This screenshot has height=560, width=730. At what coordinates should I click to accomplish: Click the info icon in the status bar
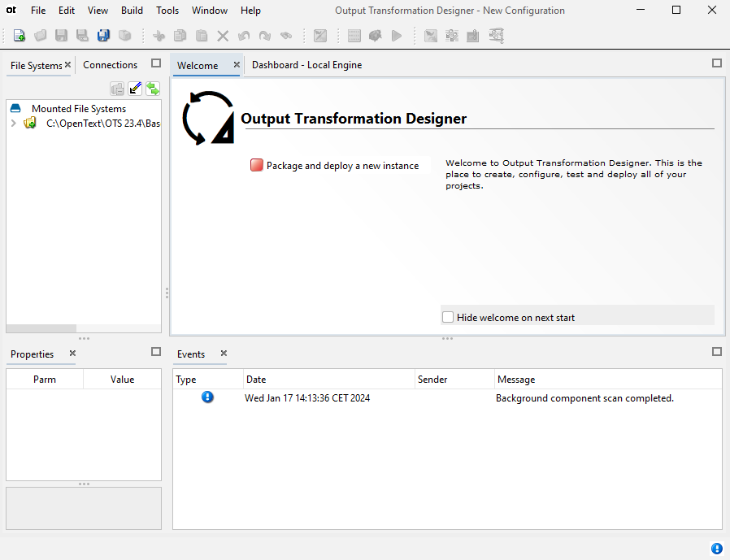tap(716, 548)
